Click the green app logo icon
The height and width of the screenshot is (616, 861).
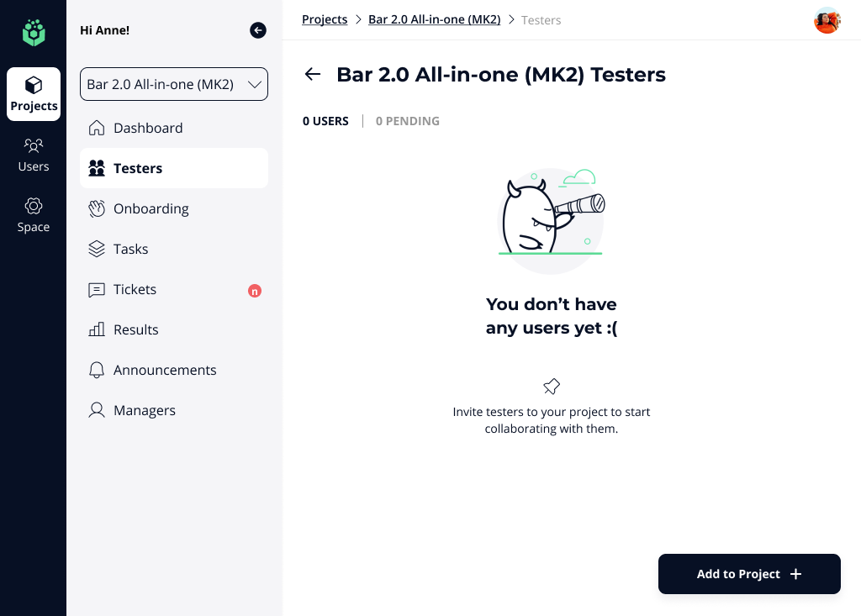point(33,33)
